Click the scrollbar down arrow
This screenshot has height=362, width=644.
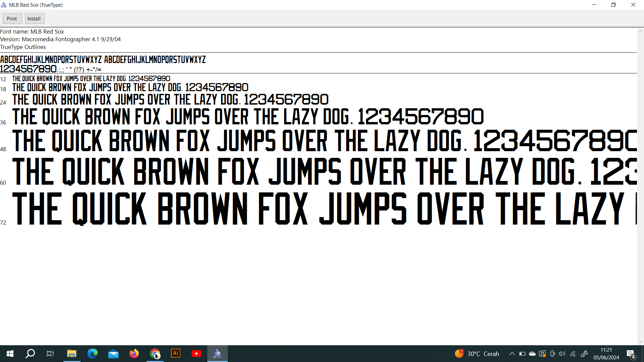640,342
